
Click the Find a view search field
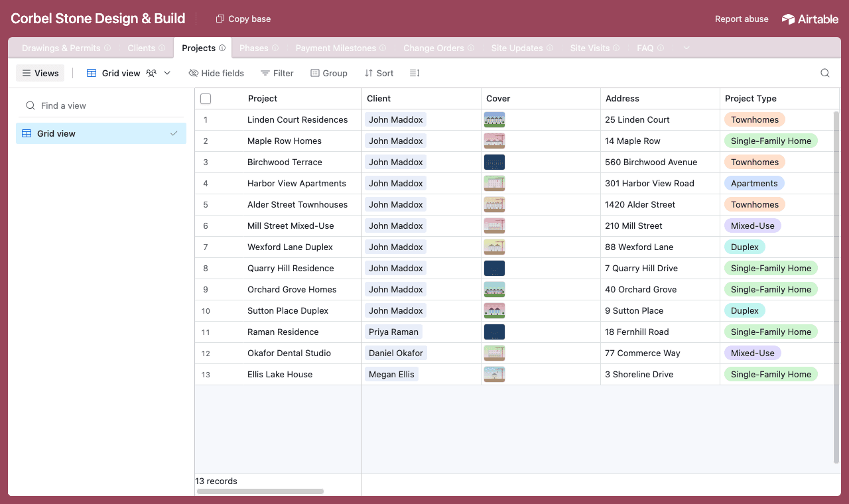pyautogui.click(x=101, y=105)
